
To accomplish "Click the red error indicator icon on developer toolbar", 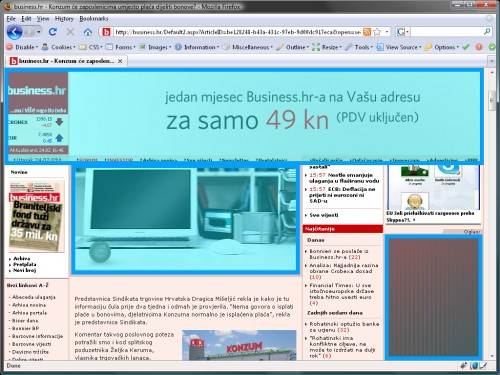I will (479, 47).
